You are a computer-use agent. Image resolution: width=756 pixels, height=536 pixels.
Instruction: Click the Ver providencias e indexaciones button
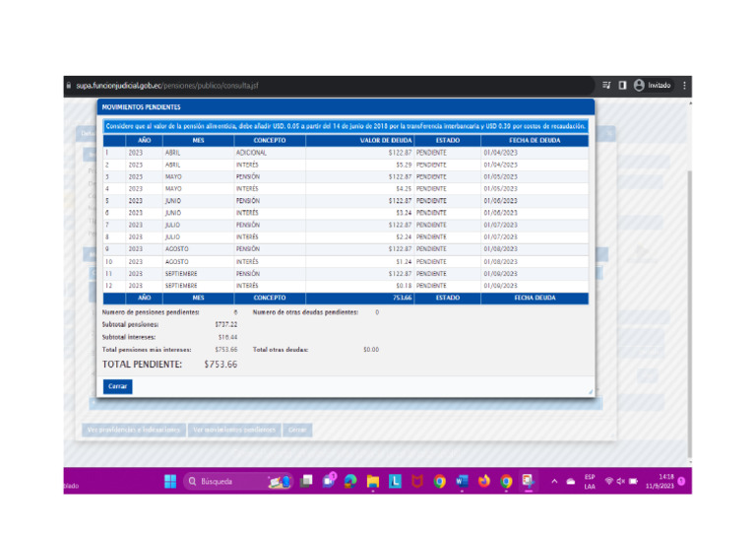click(x=133, y=430)
